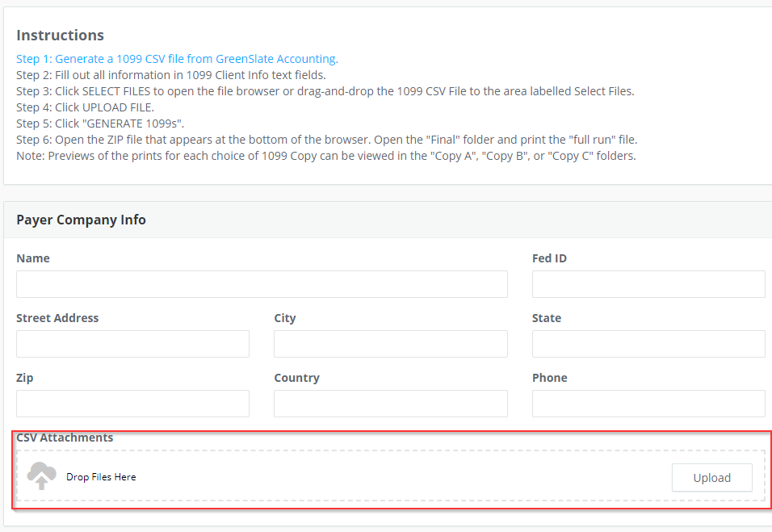Click the Street Address label
This screenshot has width=772, height=532.
(57, 318)
